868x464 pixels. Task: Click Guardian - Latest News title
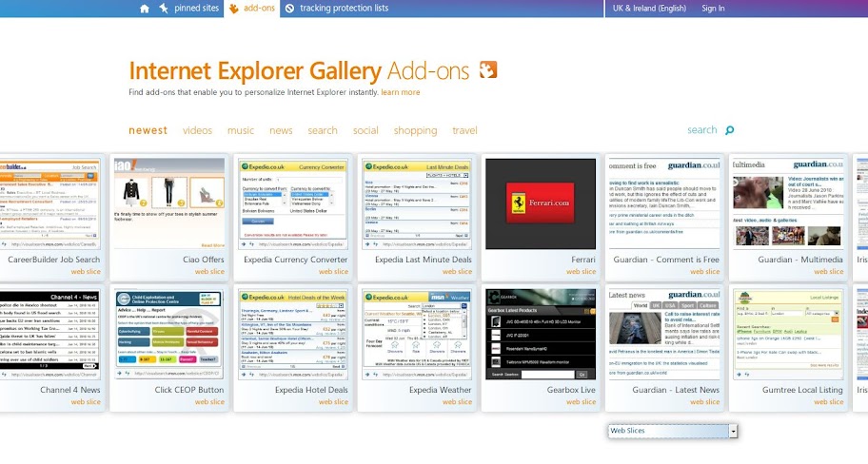tap(676, 390)
